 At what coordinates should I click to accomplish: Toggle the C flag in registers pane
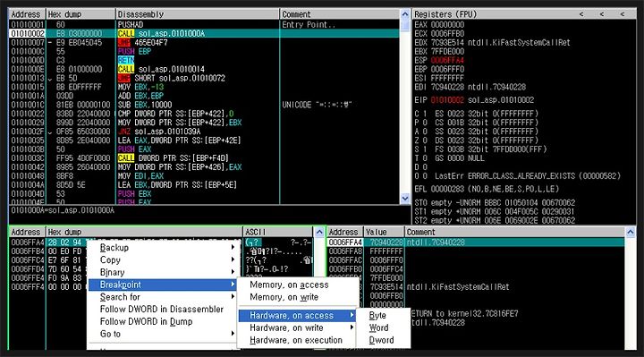click(425, 114)
